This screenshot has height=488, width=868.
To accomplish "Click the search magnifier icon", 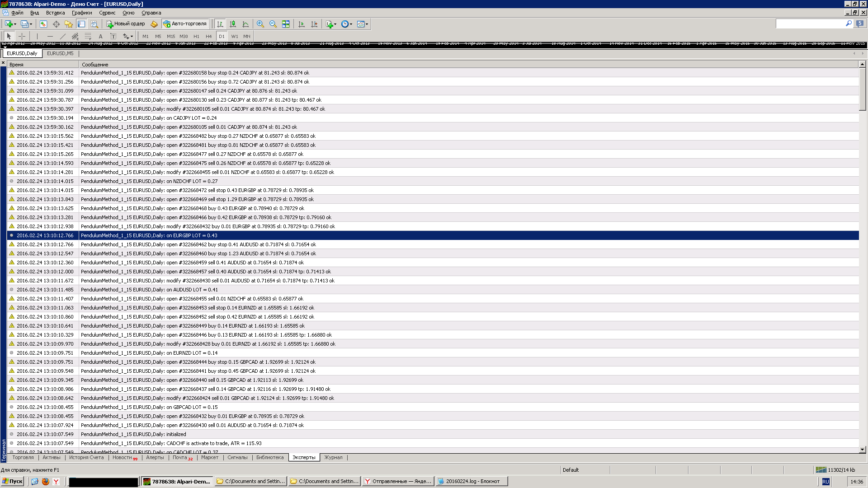I will point(849,23).
